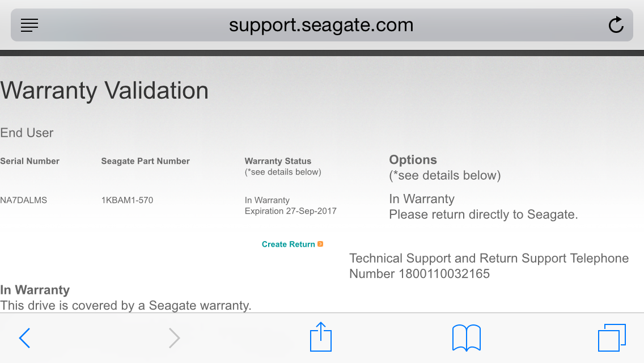Click the Warranty Status column header
Screen dimensions: 644x363
click(x=278, y=161)
